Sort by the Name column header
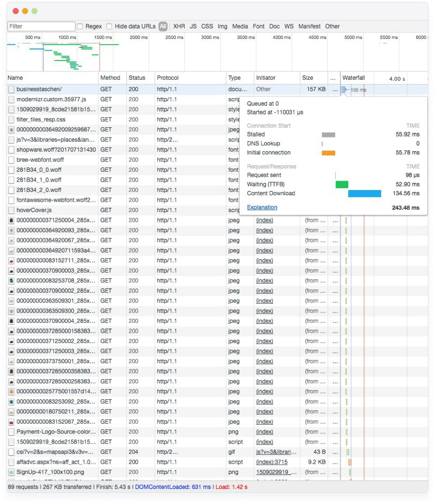 coord(52,78)
